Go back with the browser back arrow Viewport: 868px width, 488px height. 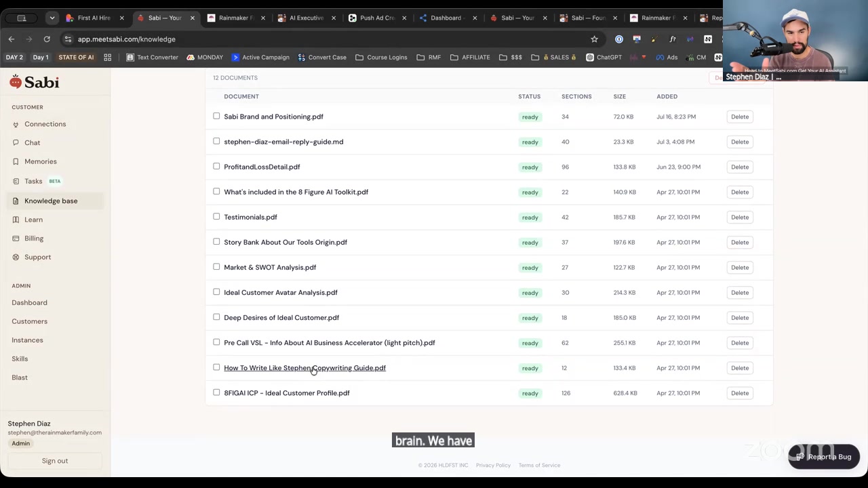click(x=12, y=39)
